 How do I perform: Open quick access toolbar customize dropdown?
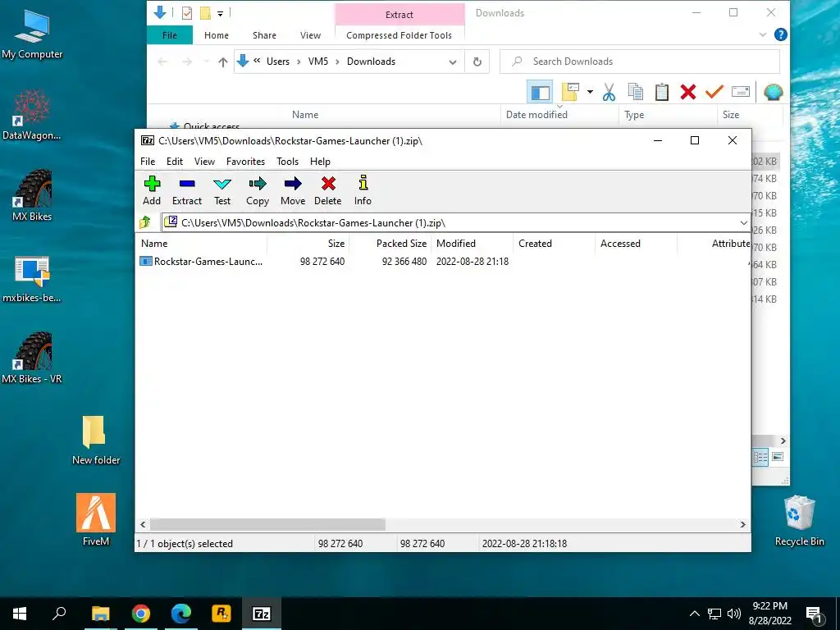(220, 13)
